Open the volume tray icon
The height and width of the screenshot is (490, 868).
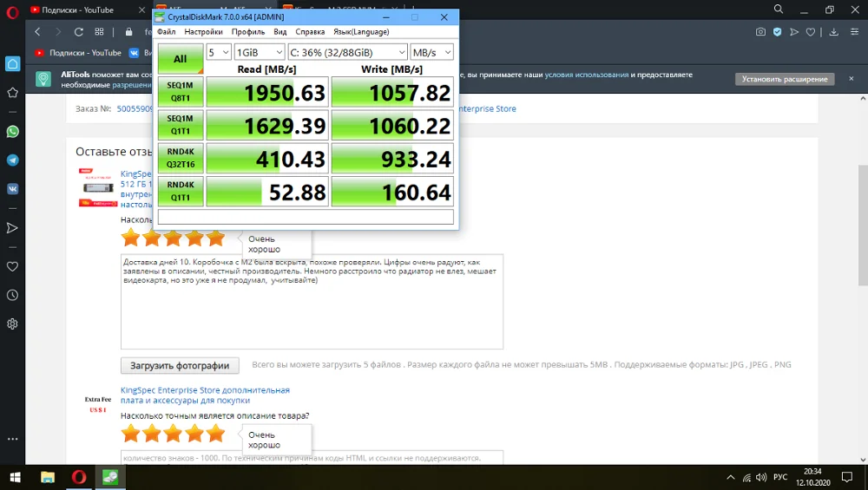coord(761,478)
